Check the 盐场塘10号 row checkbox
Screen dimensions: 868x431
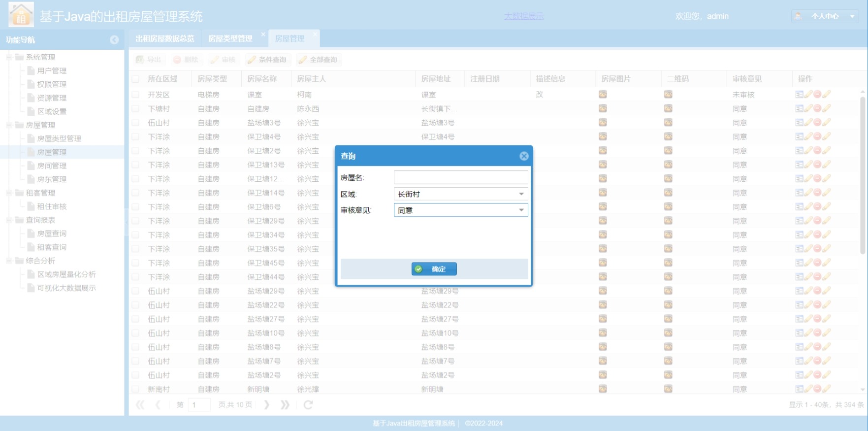click(135, 333)
